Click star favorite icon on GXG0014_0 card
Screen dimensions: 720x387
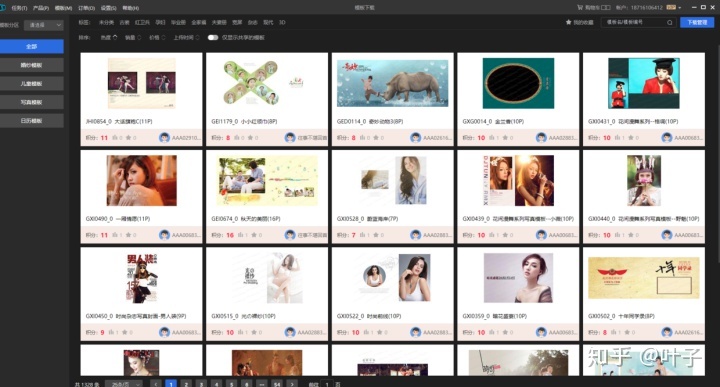[x=505, y=137]
